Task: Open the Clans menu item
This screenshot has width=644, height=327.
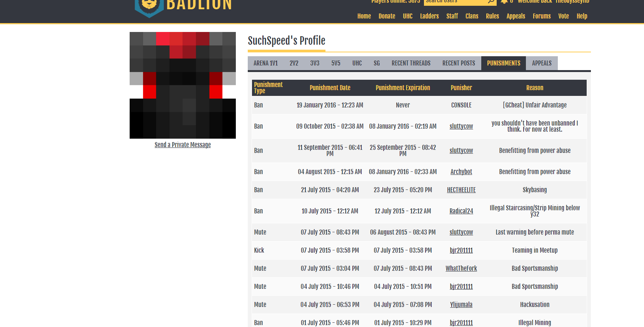Action: point(472,16)
